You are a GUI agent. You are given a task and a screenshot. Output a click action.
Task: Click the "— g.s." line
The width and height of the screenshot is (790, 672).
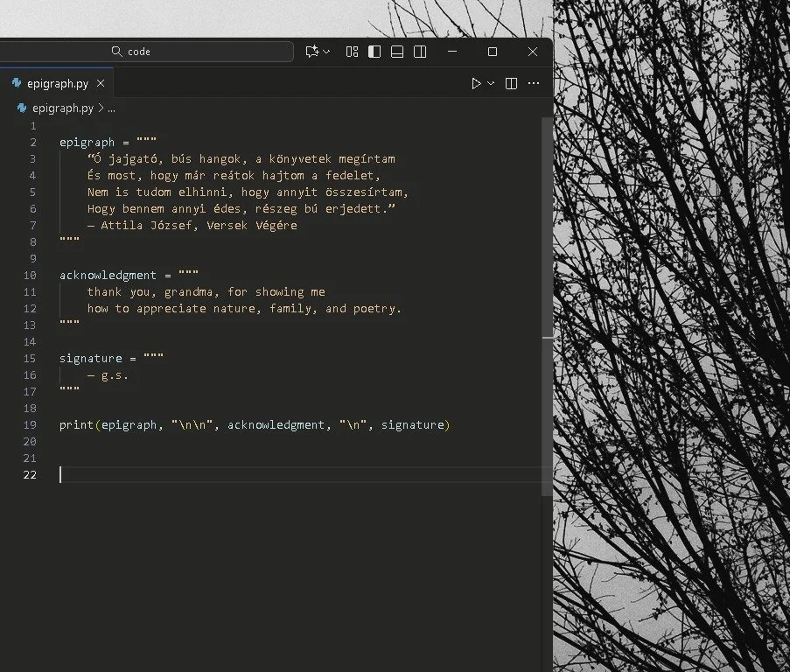108,375
